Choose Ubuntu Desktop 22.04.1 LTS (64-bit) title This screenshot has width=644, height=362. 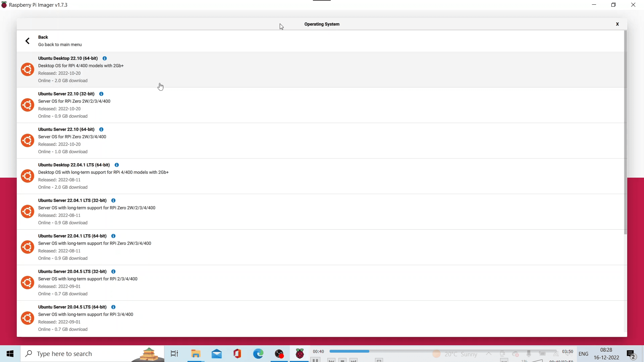(74, 165)
